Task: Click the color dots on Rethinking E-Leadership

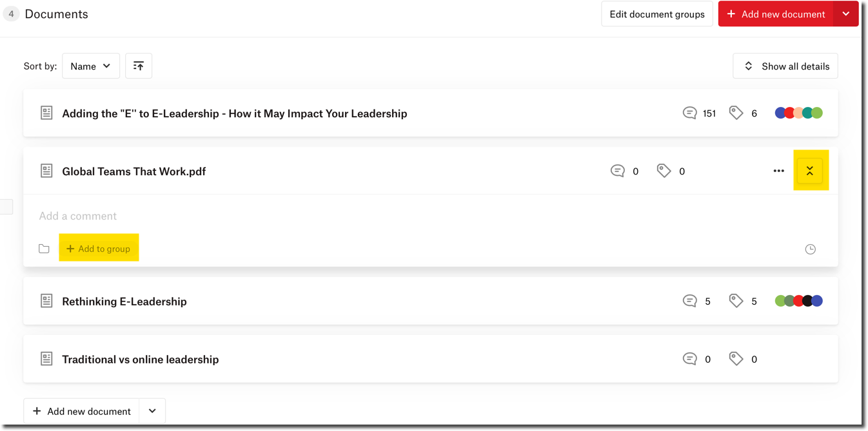Action: (x=798, y=301)
